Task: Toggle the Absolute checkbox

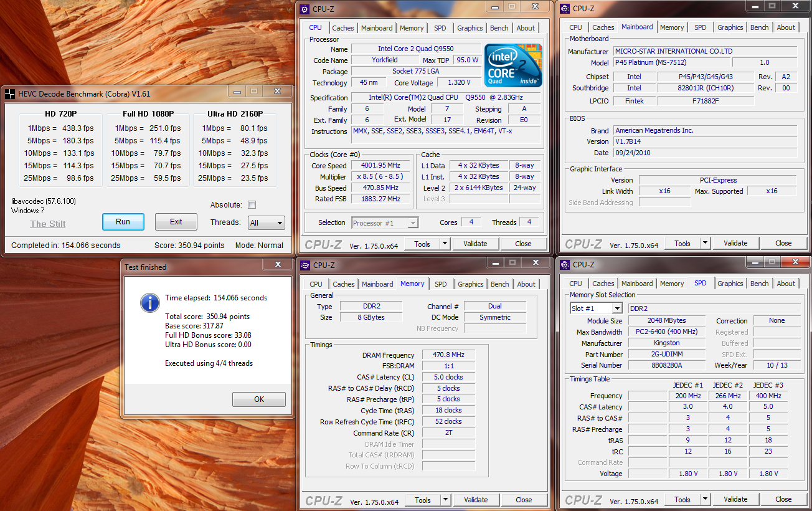Action: pos(252,205)
